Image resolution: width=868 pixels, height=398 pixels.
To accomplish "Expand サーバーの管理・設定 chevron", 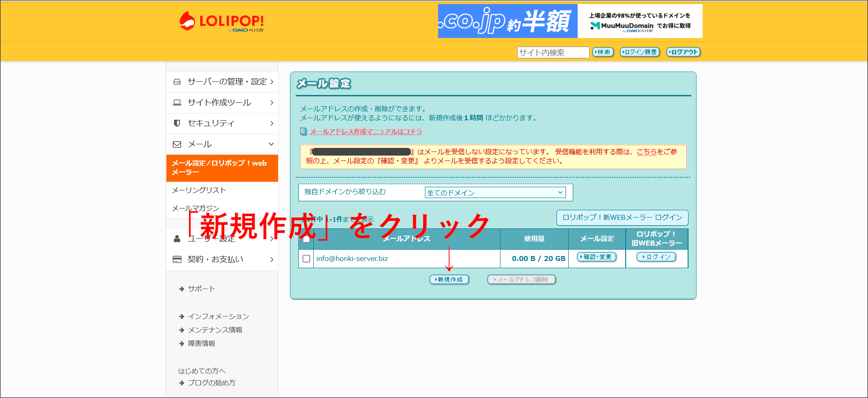I will 272,82.
